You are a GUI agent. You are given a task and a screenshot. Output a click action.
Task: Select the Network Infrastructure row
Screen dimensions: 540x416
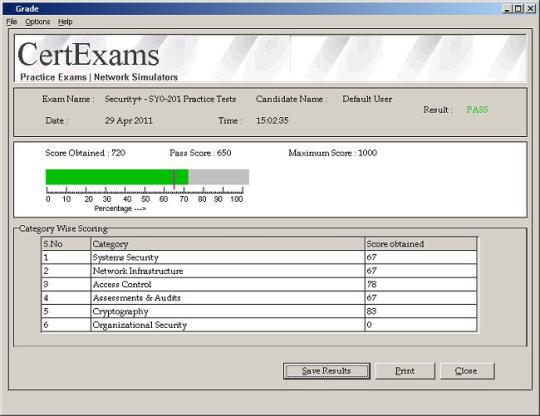259,271
